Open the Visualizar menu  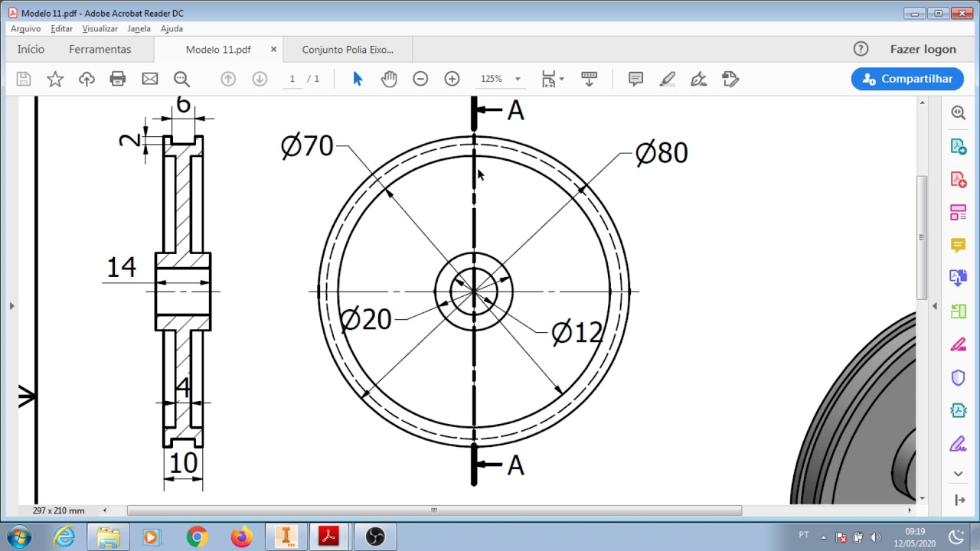click(100, 28)
